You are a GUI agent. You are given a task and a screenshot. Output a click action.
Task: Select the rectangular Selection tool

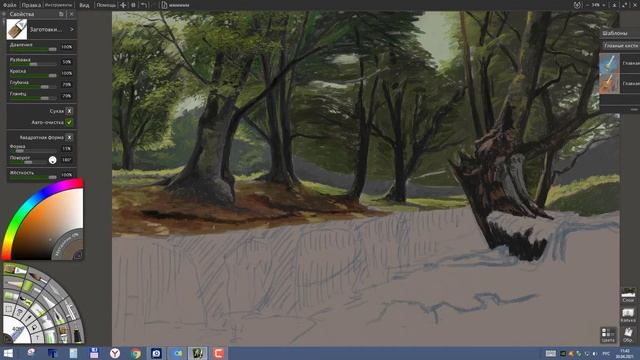9,309
